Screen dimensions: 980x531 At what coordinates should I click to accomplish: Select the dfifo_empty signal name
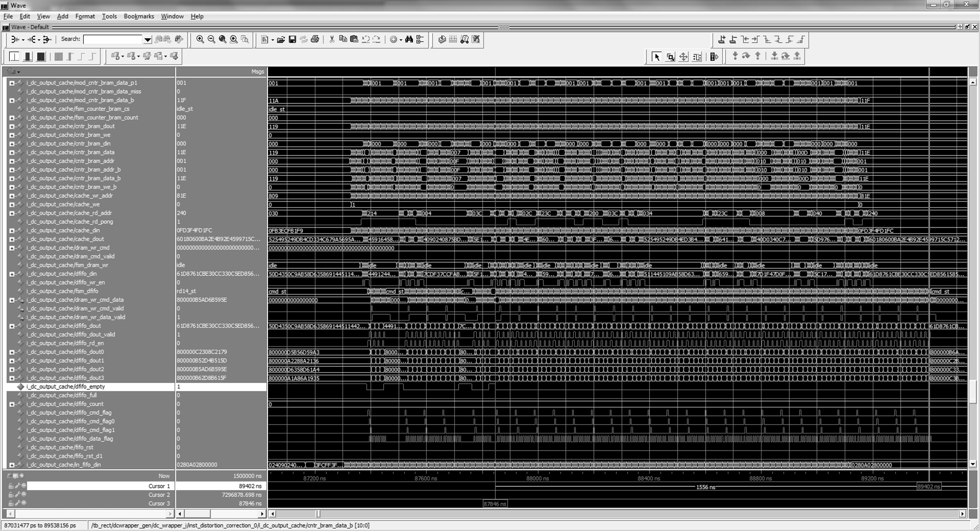(x=66, y=387)
